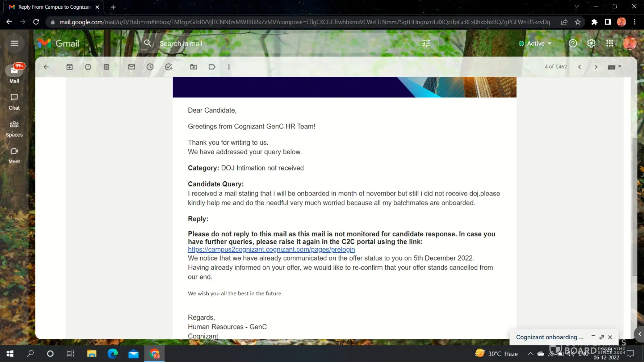
Task: Open Chrome tab search dropdown
Action: (x=577, y=7)
